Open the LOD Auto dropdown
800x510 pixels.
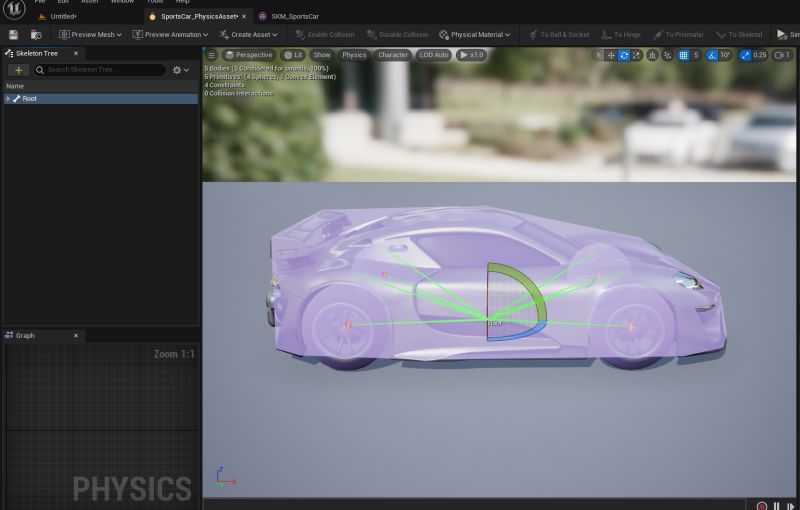click(x=433, y=55)
